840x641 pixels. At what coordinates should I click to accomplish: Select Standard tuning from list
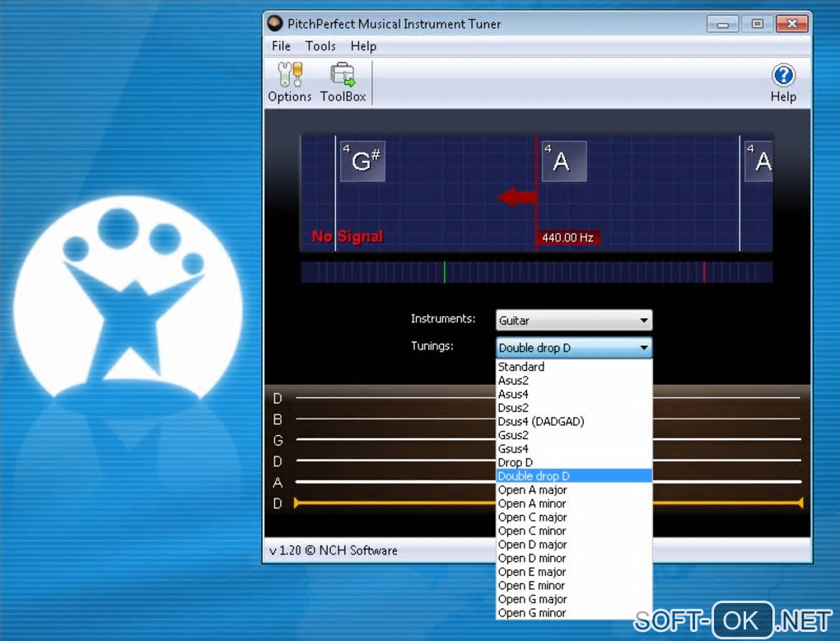coord(574,367)
